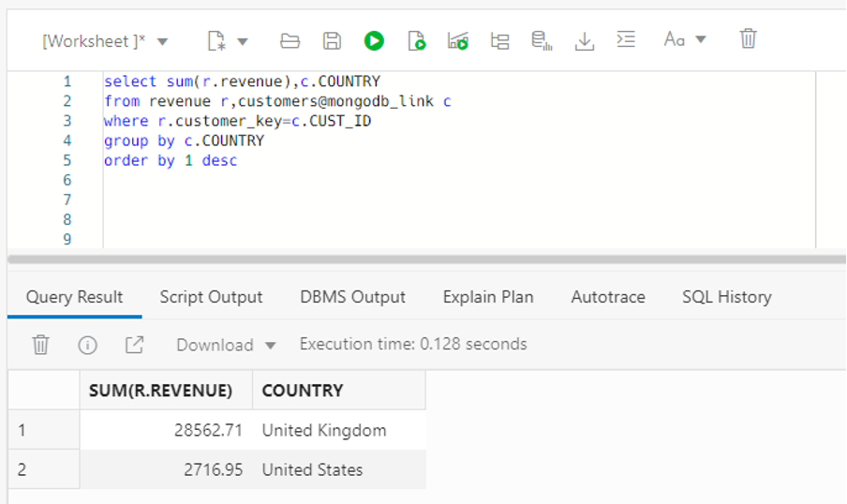Click the Execution time text
The height and width of the screenshot is (504, 847).
point(413,345)
